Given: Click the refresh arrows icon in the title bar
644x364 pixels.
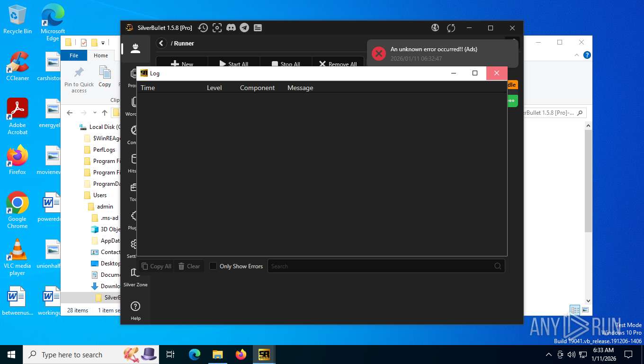Looking at the screenshot, I should point(451,28).
